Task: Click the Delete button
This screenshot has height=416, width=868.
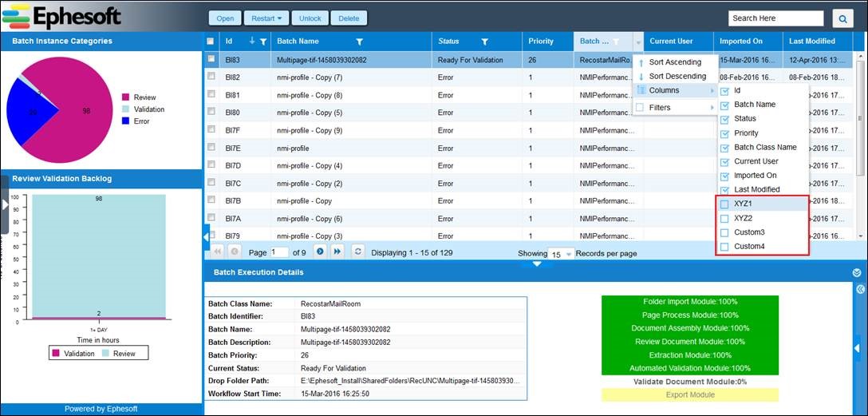Action: click(349, 18)
